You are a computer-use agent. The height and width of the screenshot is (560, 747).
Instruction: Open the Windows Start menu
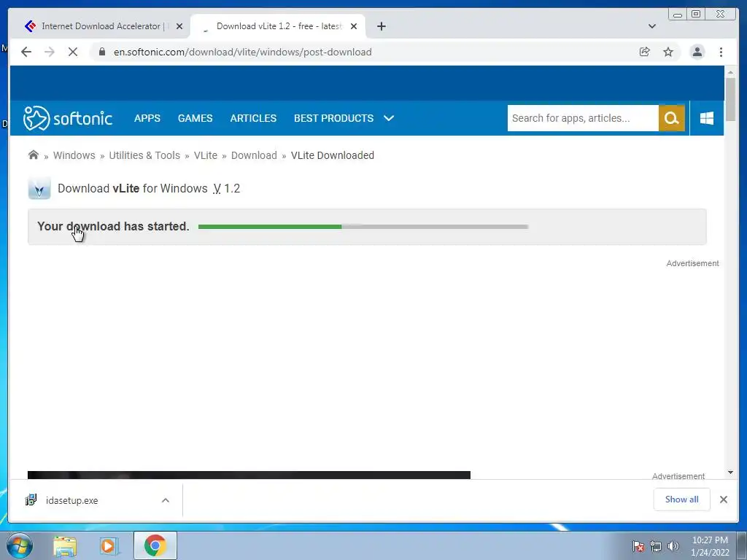pyautogui.click(x=20, y=545)
